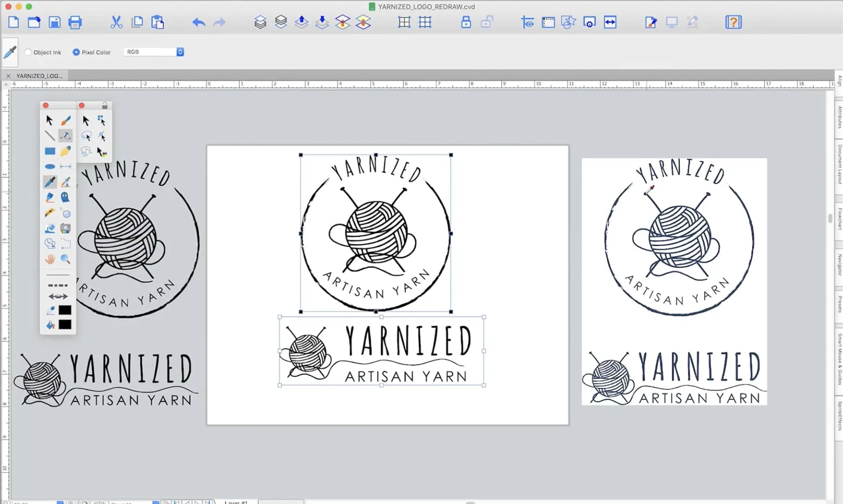Click the Ungroup objects icon
This screenshot has height=504, width=843.
click(x=425, y=22)
